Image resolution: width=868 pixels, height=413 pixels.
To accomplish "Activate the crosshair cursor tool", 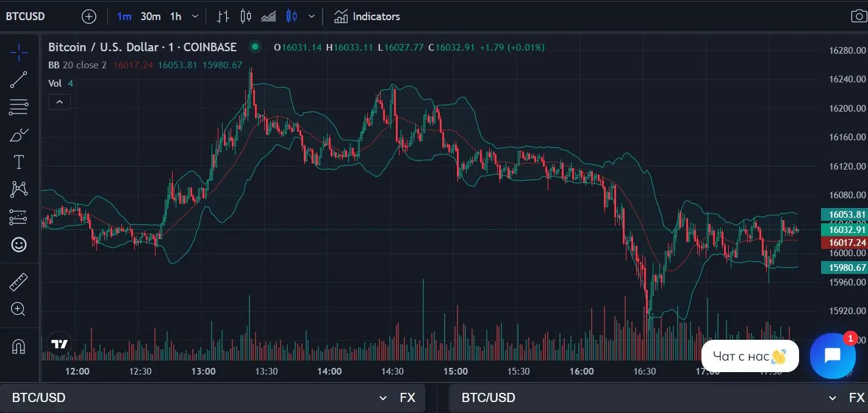I will click(19, 52).
